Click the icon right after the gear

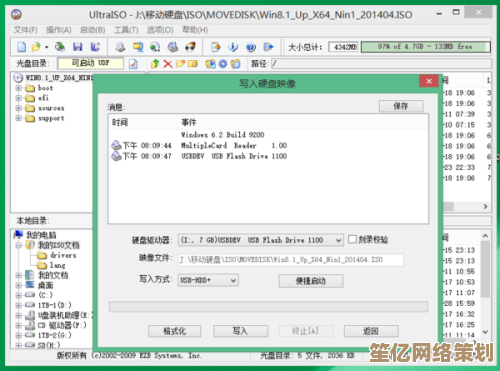click(235, 64)
